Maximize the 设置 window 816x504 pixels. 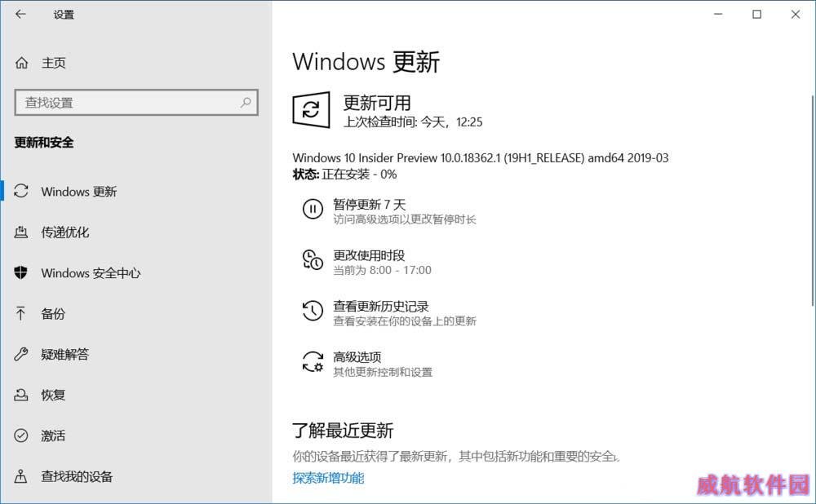756,14
